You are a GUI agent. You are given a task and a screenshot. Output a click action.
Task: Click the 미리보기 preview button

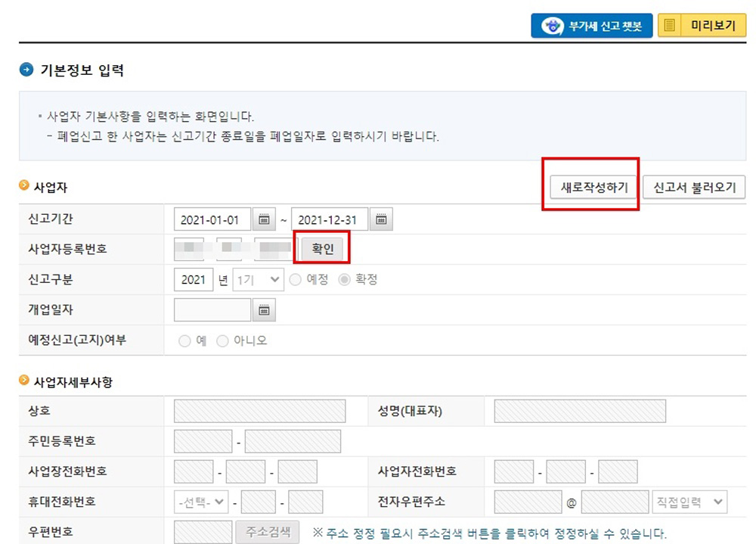pyautogui.click(x=702, y=26)
